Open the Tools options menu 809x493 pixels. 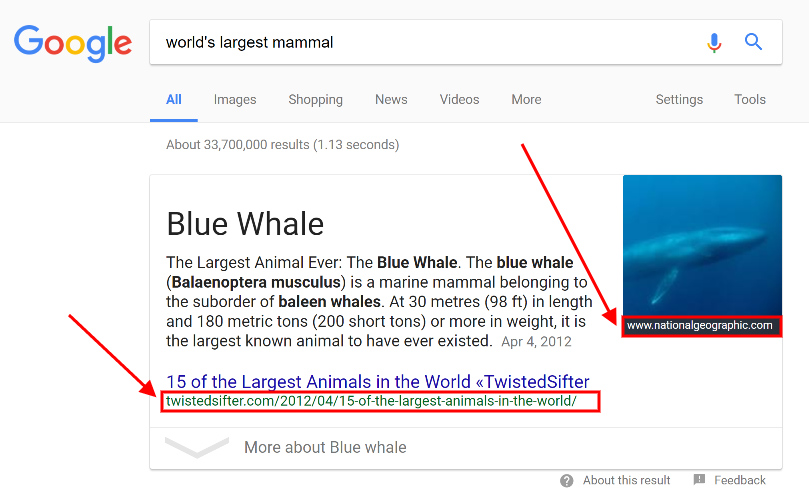pyautogui.click(x=750, y=99)
